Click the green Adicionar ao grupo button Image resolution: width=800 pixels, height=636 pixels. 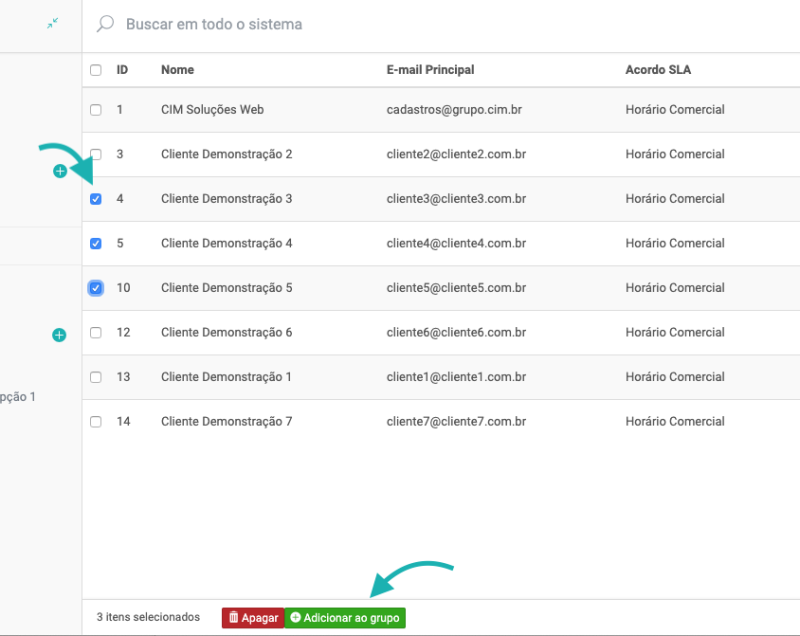click(345, 618)
